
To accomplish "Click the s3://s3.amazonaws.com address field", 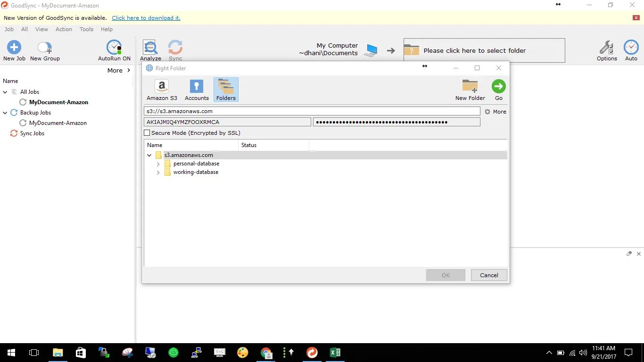I will (312, 111).
